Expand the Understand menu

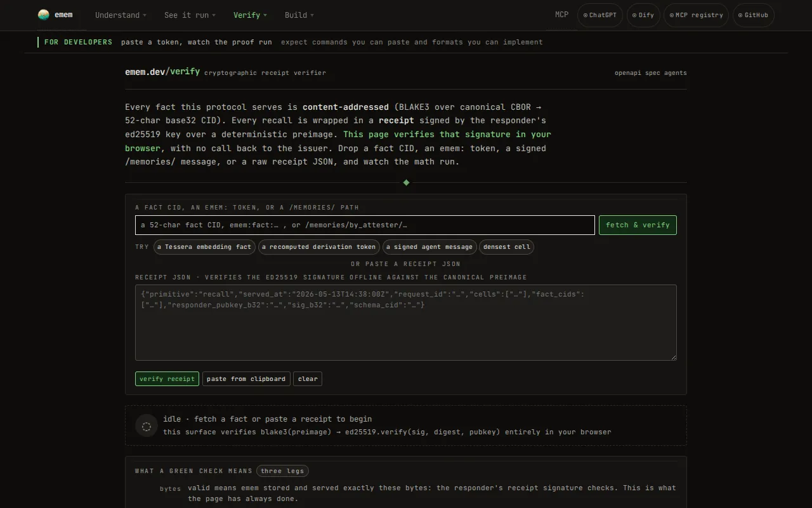click(x=121, y=15)
